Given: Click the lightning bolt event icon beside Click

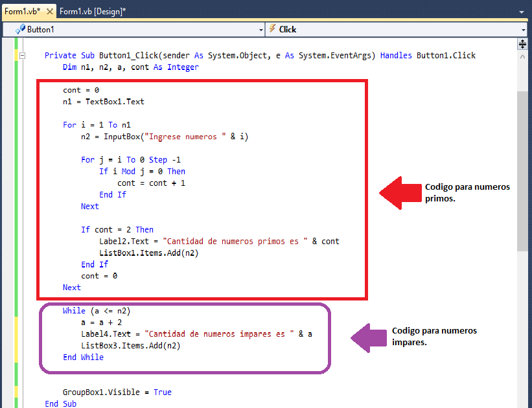Looking at the screenshot, I should (273, 30).
